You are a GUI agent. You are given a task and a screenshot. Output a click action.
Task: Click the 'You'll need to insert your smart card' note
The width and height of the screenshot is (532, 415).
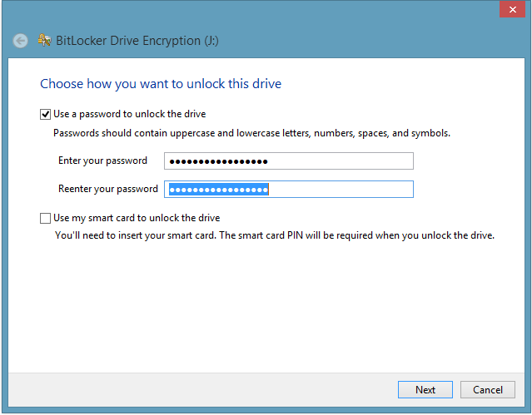[275, 235]
